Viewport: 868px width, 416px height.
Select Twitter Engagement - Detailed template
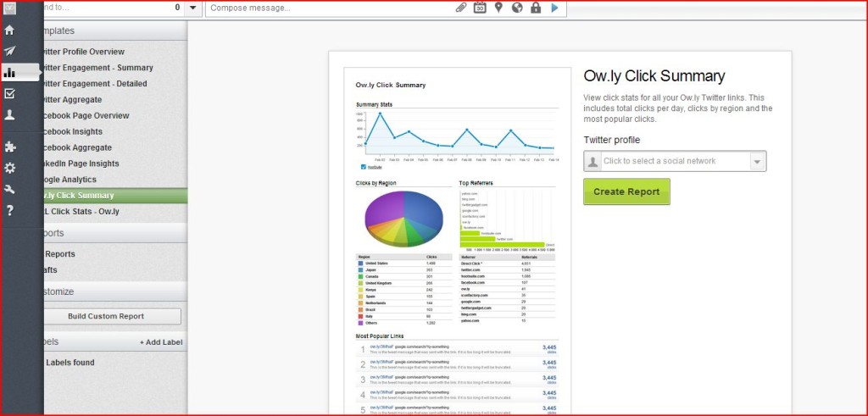point(96,84)
